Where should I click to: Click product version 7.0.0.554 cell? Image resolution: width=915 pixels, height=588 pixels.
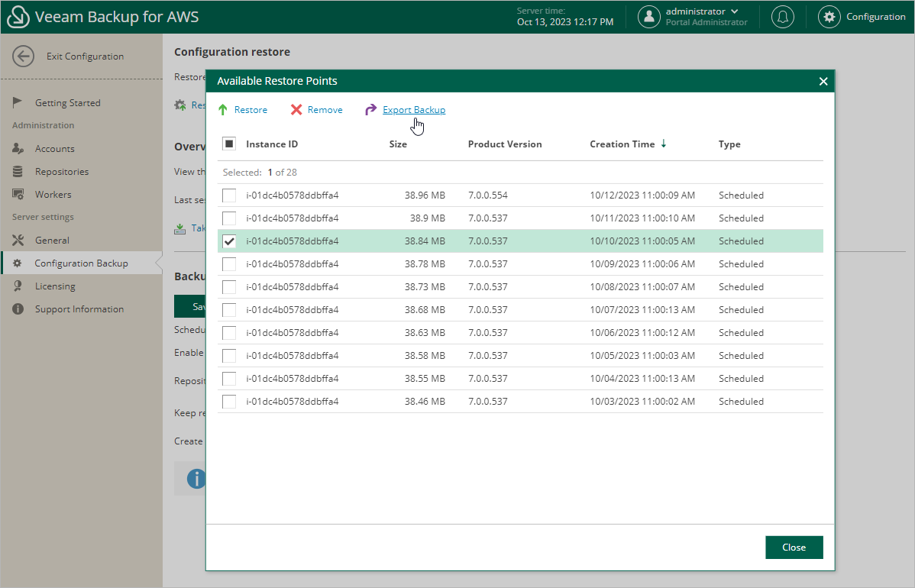488,195
